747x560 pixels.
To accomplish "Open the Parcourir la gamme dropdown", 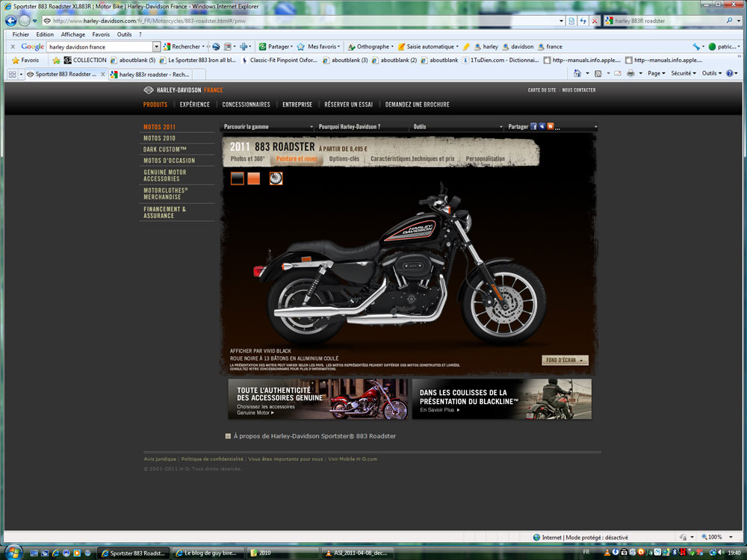I will coord(268,127).
